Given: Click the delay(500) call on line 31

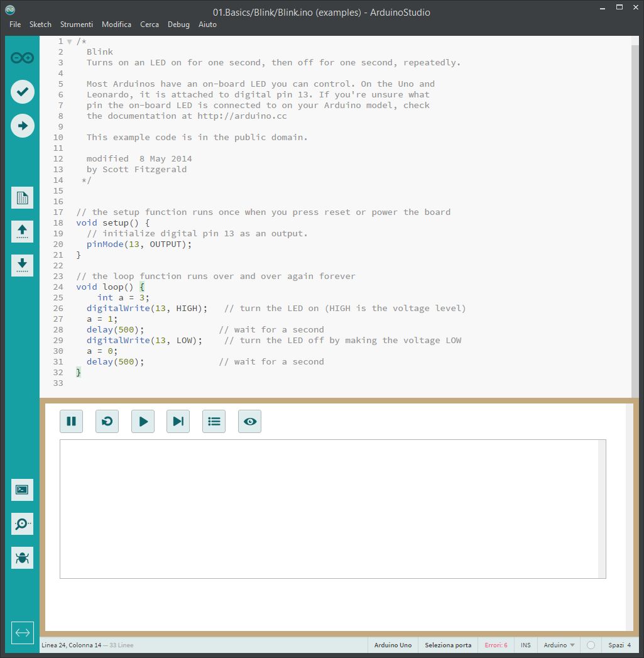Looking at the screenshot, I should (116, 362).
